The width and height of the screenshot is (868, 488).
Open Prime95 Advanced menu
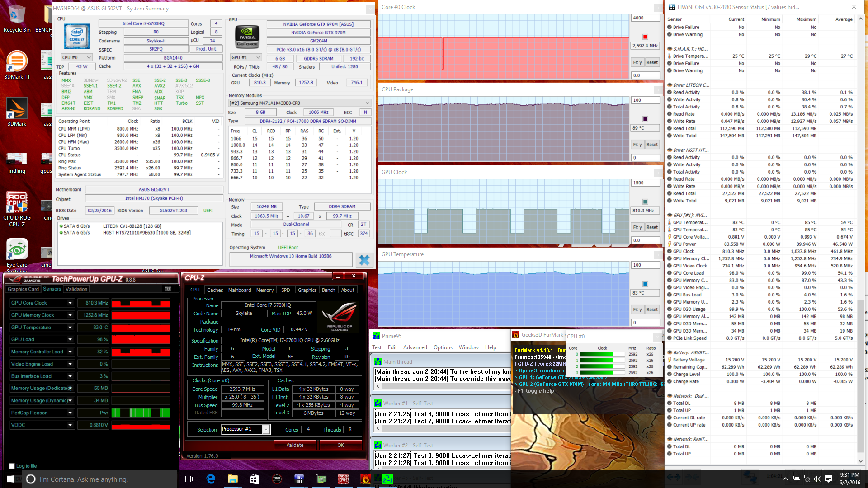(415, 347)
